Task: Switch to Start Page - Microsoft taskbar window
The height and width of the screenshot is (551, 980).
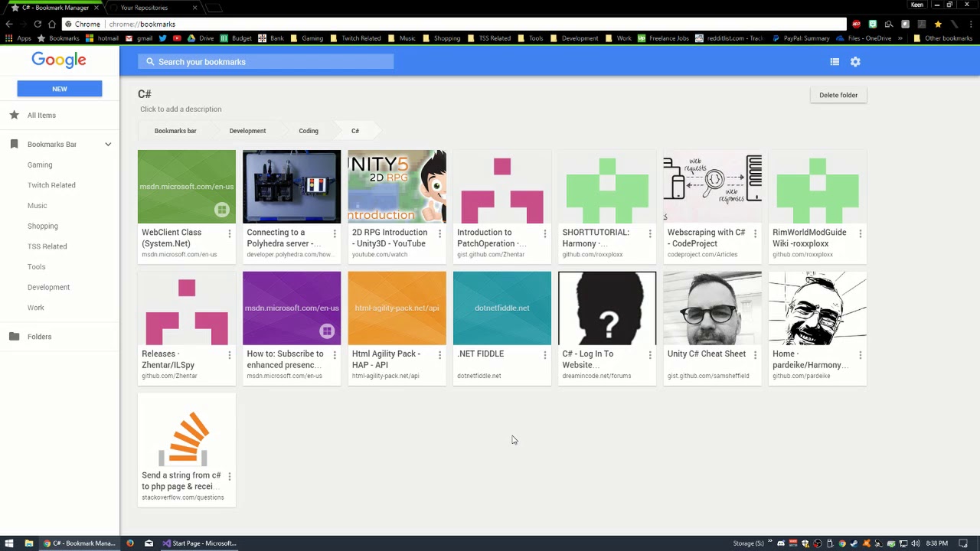Action: (x=199, y=543)
